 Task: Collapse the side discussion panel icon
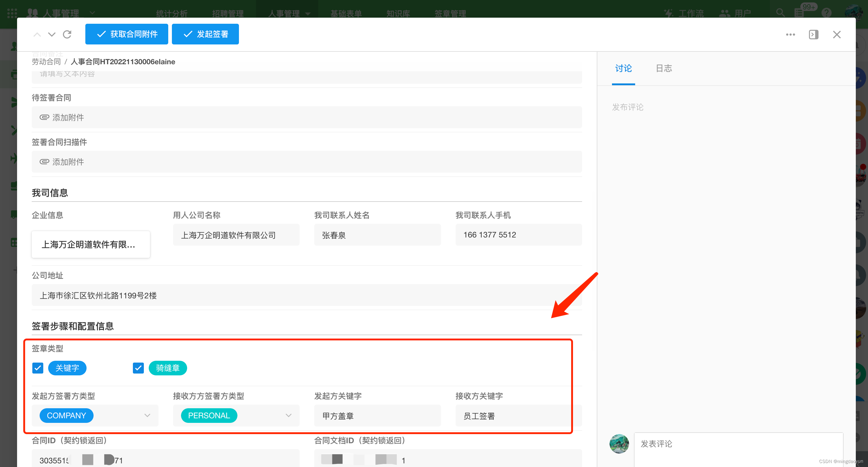click(813, 35)
